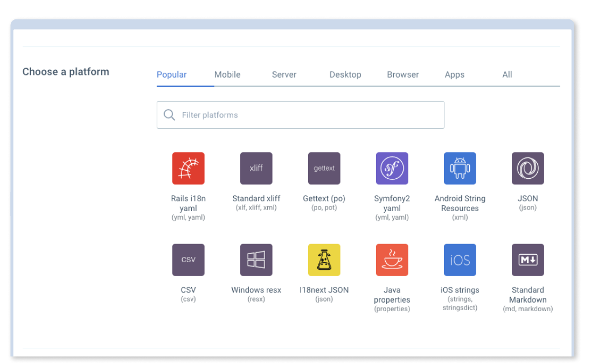
Task: Click the "Symfony2 yaml" label
Action: (392, 204)
